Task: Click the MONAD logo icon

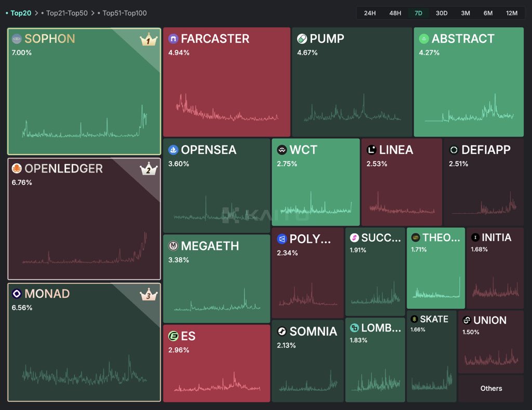Action: pyautogui.click(x=17, y=294)
